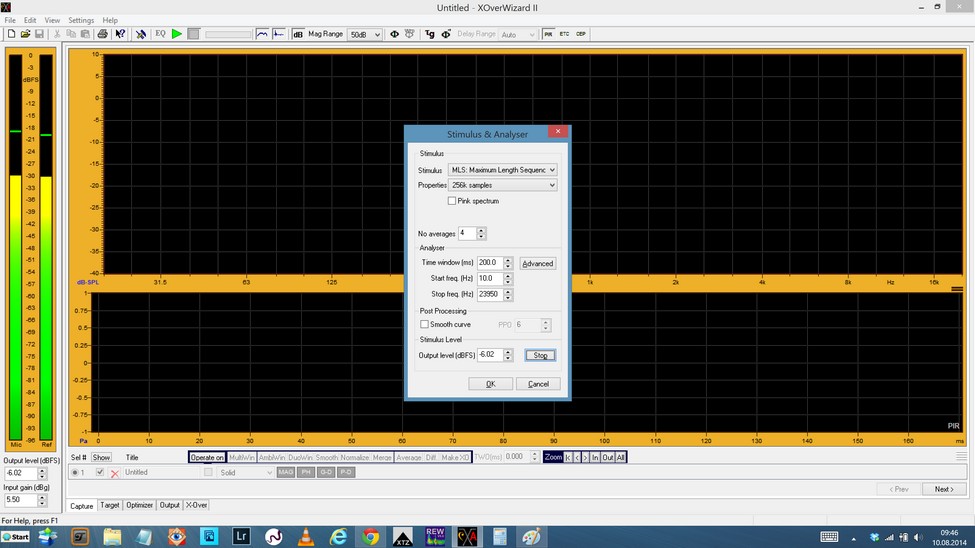Click the Next button
The image size is (975, 548).
(944, 489)
